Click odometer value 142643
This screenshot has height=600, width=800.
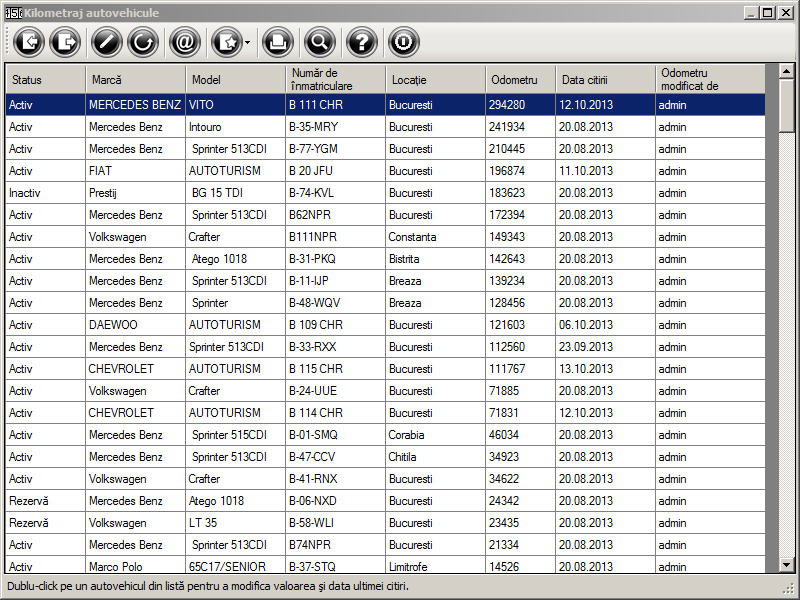click(x=520, y=259)
